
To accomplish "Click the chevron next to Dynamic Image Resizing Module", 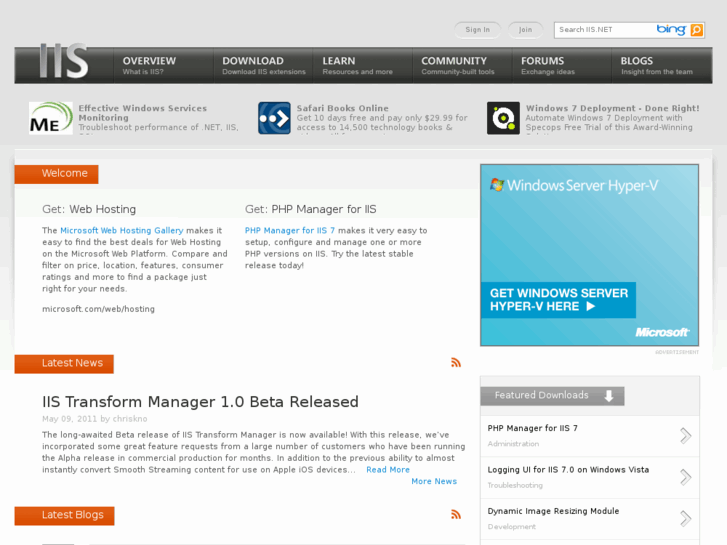I will tap(686, 518).
